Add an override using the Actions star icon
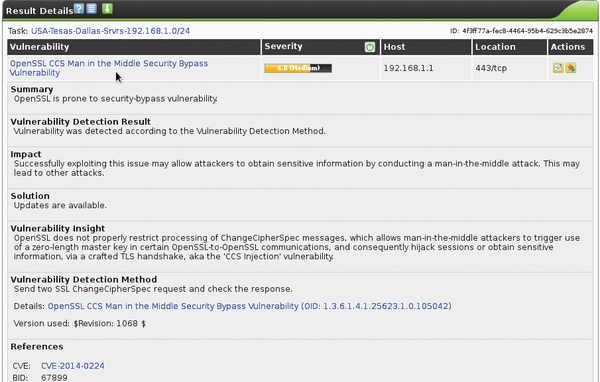Screen dimensions: 600x382 [571, 68]
